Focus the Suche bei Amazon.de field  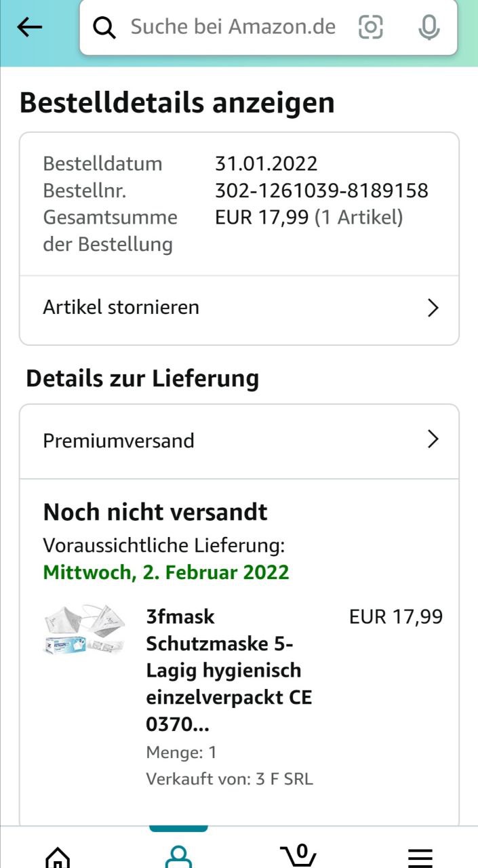[x=233, y=27]
